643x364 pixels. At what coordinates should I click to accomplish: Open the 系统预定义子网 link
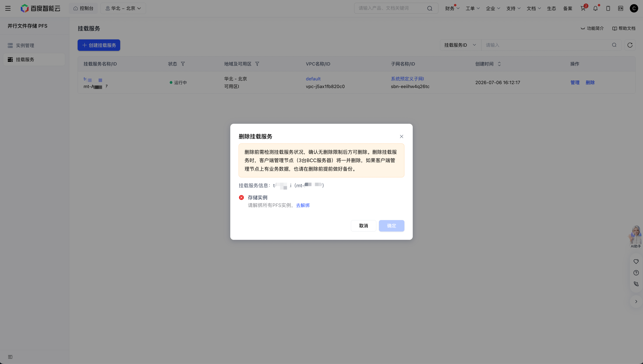407,79
